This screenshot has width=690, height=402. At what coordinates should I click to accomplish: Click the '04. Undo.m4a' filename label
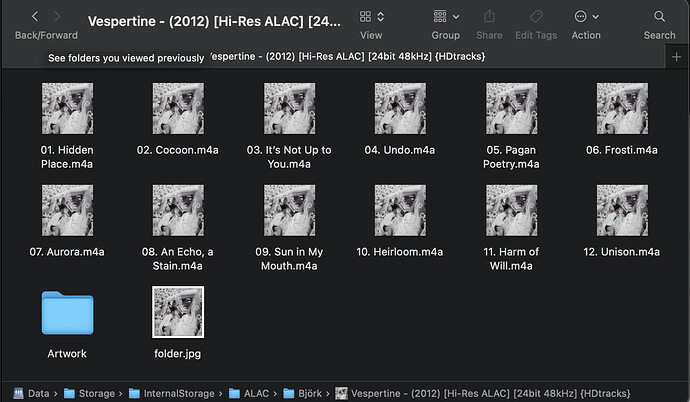400,150
